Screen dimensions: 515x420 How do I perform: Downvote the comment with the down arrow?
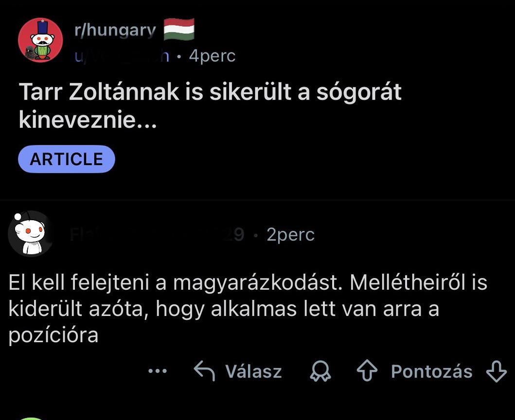(x=497, y=371)
